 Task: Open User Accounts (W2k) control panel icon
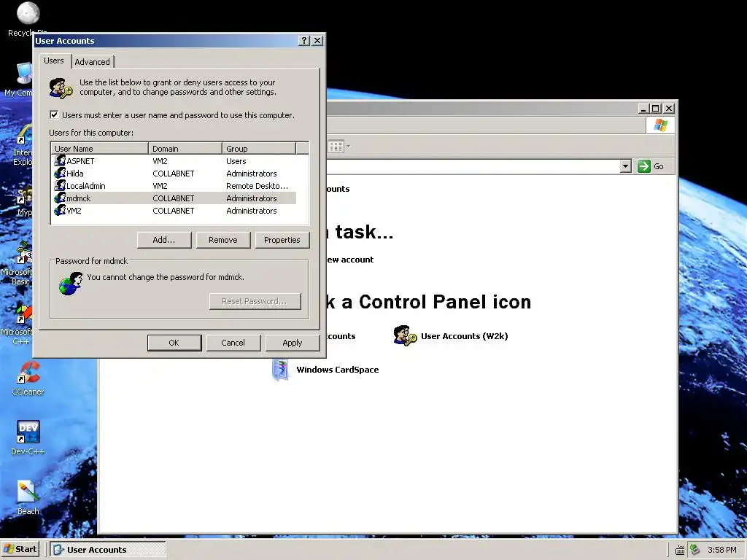click(x=405, y=335)
